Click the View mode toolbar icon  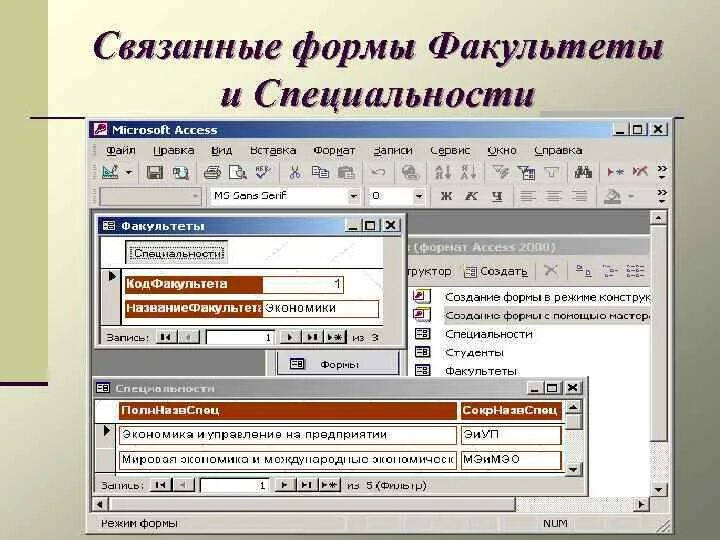click(x=110, y=172)
